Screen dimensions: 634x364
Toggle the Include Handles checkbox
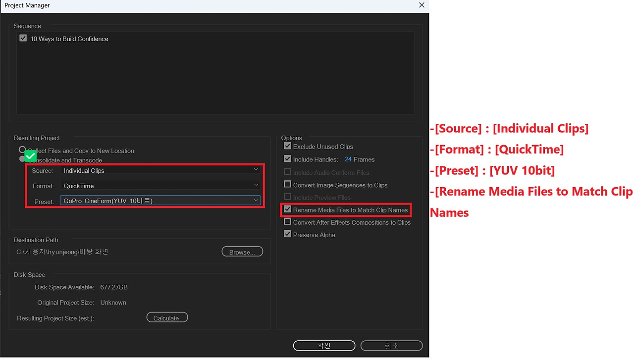pos(287,159)
